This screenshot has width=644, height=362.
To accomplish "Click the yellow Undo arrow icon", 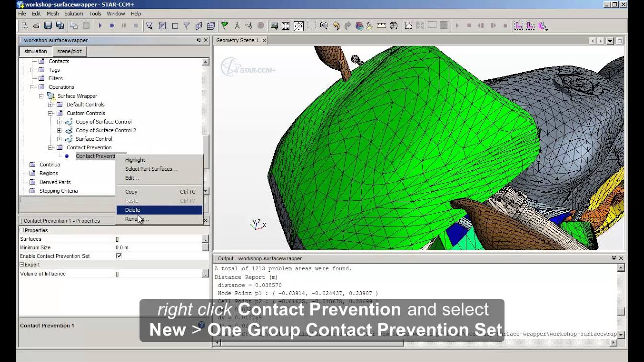I will pyautogui.click(x=336, y=26).
